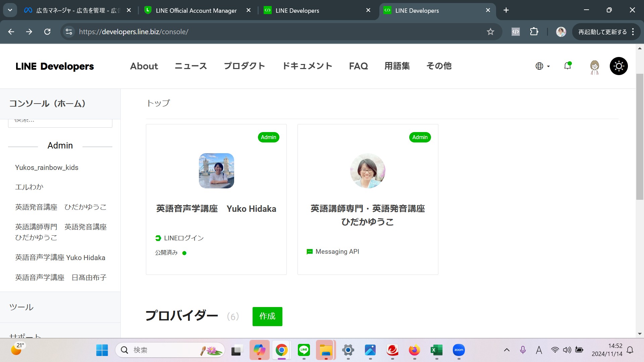
Task: Reload the current page
Action: (x=47, y=32)
